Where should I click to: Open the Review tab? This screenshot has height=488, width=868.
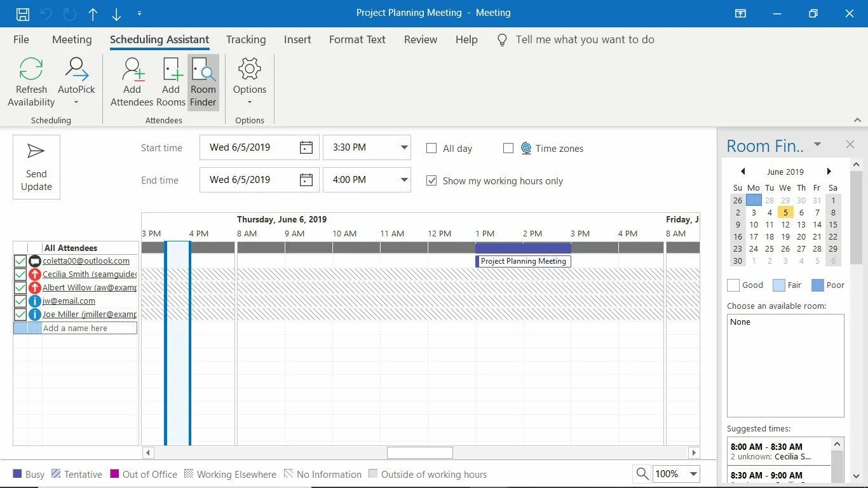(x=421, y=39)
